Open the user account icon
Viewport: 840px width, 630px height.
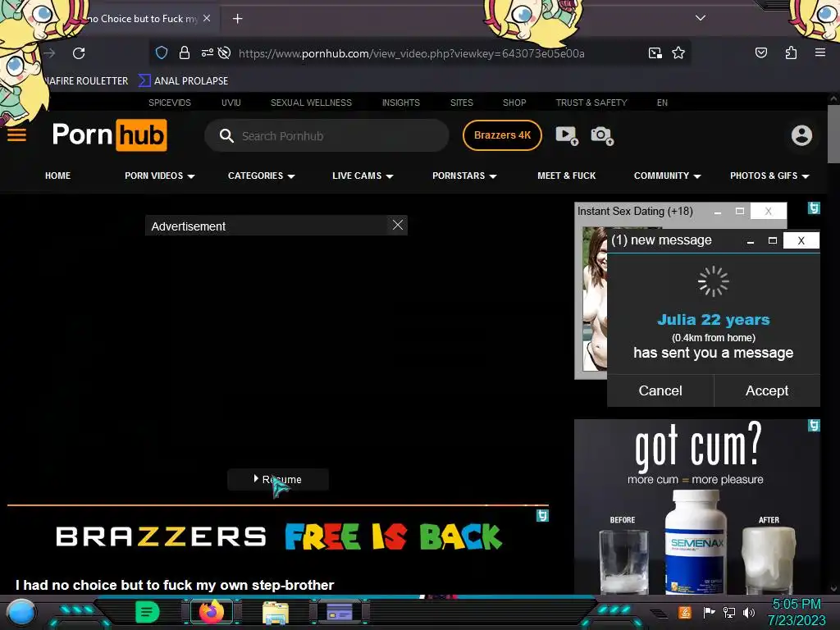(801, 135)
